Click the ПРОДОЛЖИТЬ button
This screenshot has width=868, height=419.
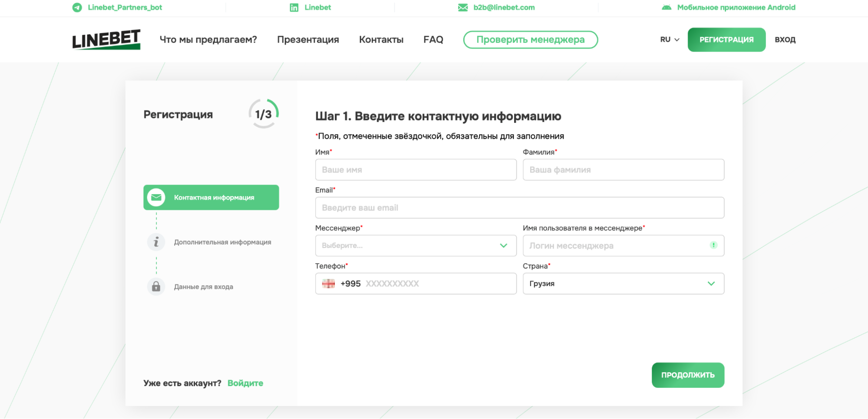point(688,375)
